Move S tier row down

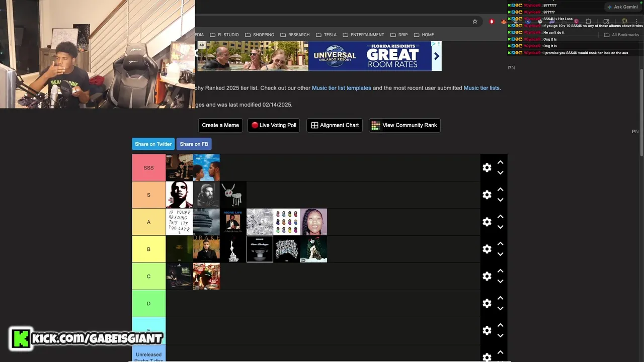point(500,200)
